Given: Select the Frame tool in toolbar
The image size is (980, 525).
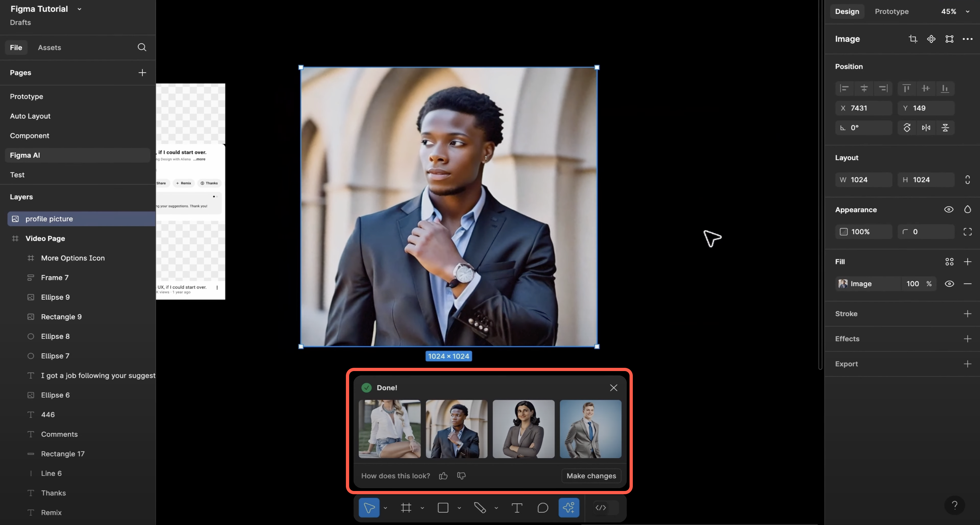Looking at the screenshot, I should tap(406, 507).
